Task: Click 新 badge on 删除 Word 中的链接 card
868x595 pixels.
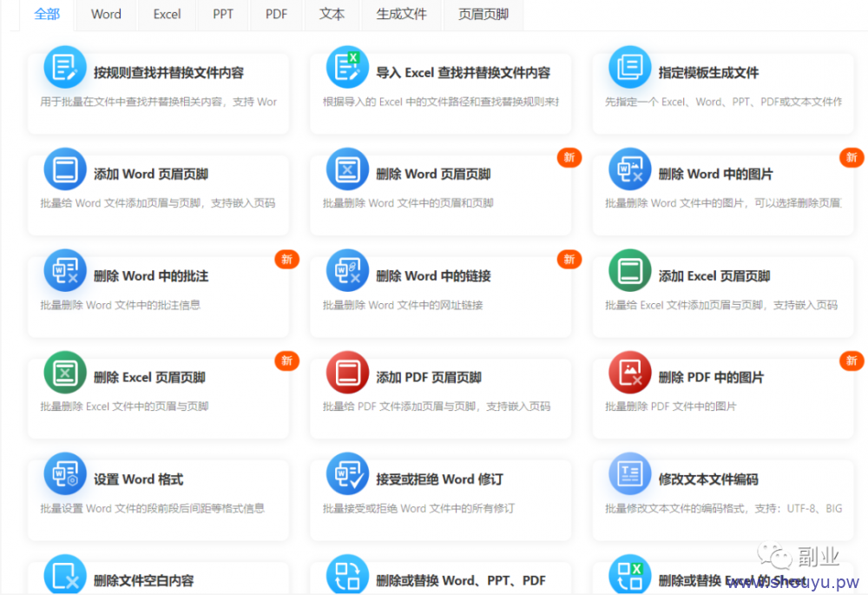Action: click(x=569, y=259)
